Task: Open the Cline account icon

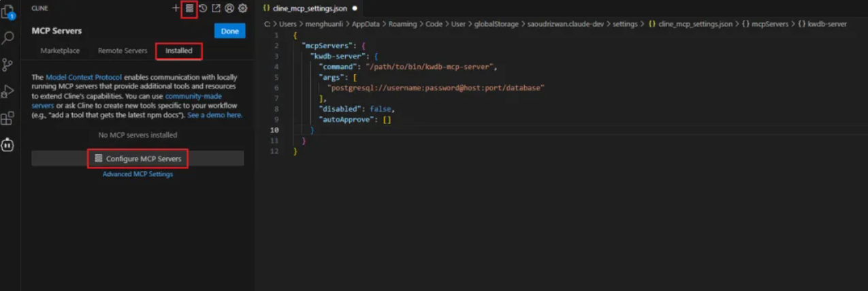Action: point(229,8)
